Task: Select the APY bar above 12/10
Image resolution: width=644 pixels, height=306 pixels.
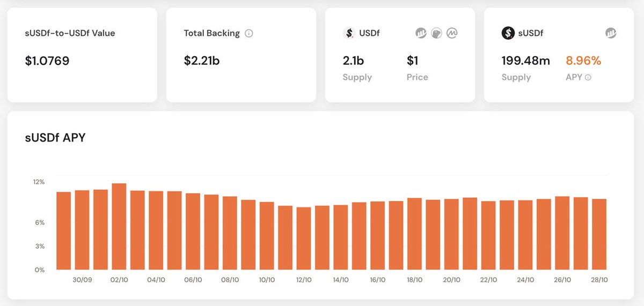Action: click(x=304, y=238)
